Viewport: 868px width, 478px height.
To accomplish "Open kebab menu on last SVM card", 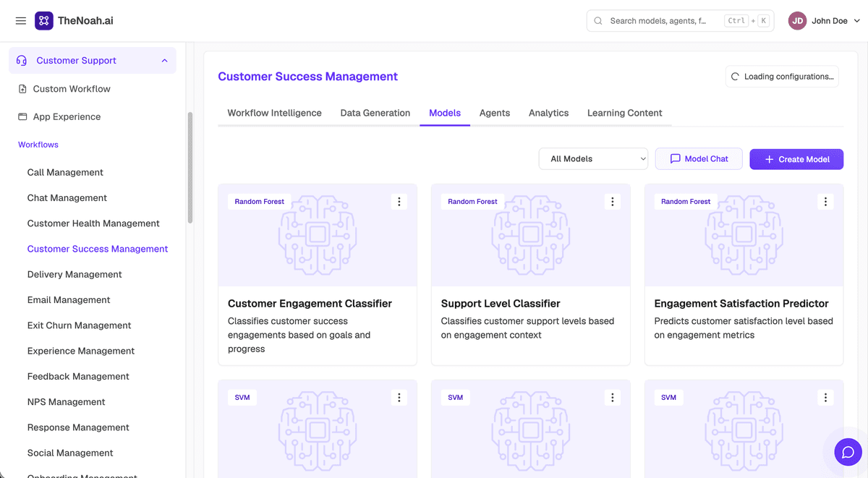I will tap(826, 398).
